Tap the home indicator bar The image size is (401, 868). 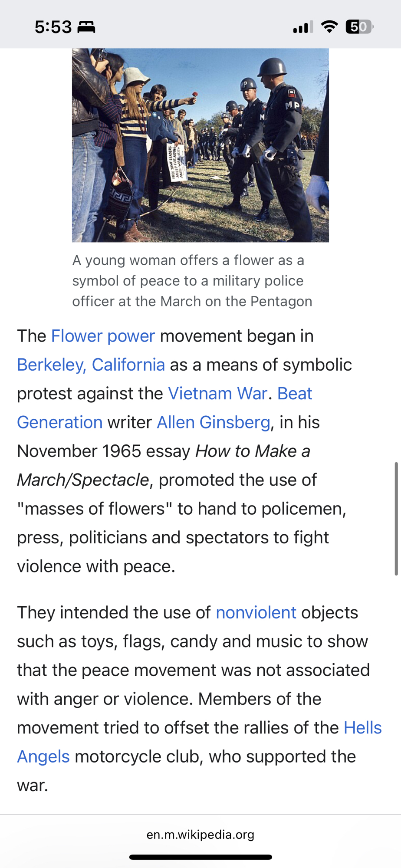[200, 857]
